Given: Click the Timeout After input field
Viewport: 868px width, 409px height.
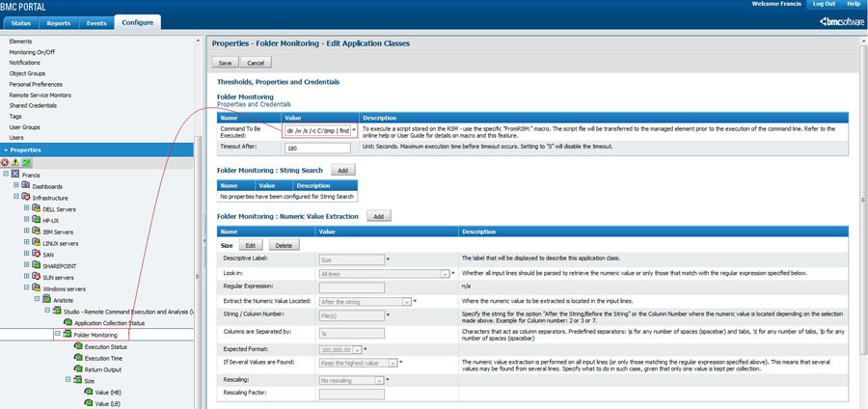Looking at the screenshot, I should [x=319, y=149].
